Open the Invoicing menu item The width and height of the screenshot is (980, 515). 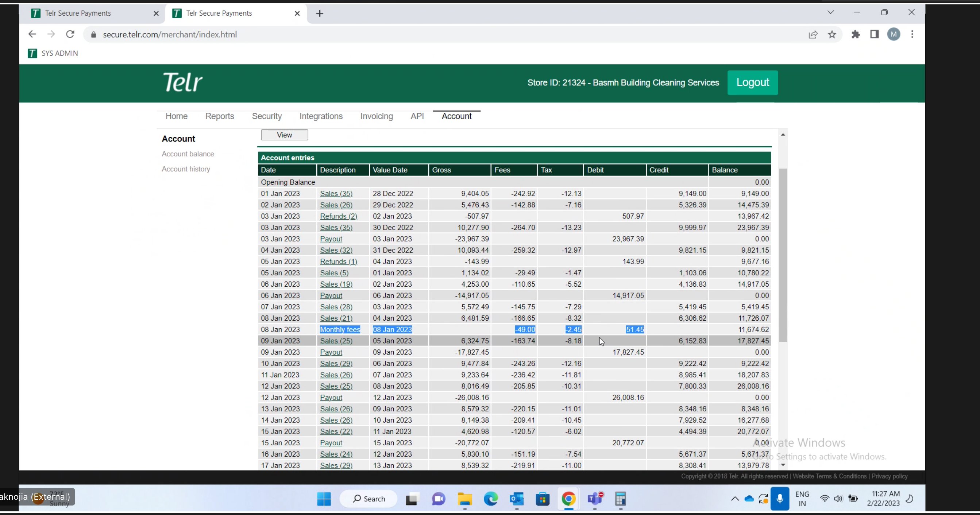(377, 116)
